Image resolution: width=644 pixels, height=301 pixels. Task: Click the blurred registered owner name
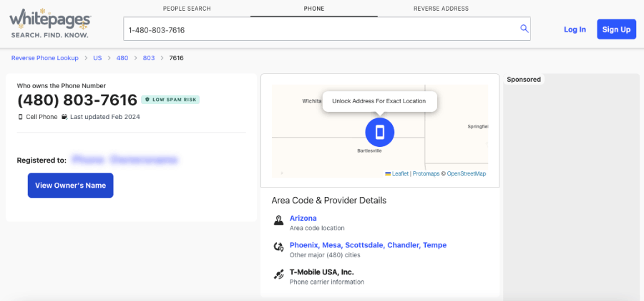click(125, 160)
